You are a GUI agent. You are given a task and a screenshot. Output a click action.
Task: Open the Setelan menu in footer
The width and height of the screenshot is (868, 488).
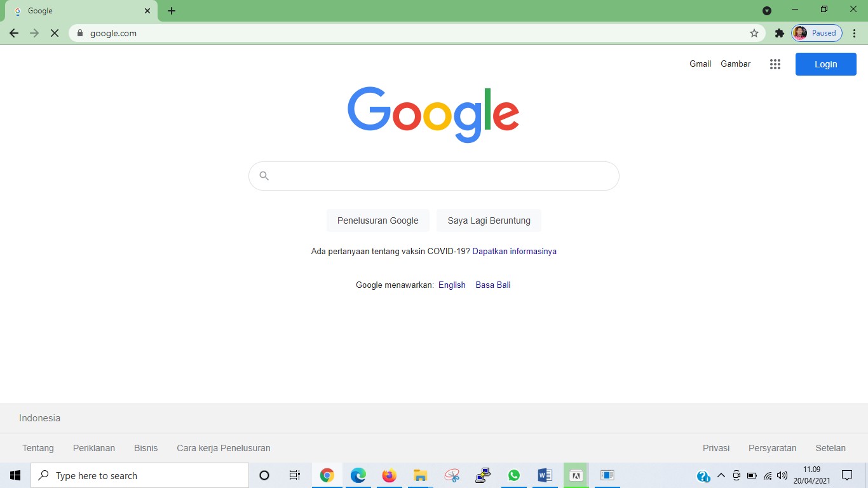coord(831,448)
